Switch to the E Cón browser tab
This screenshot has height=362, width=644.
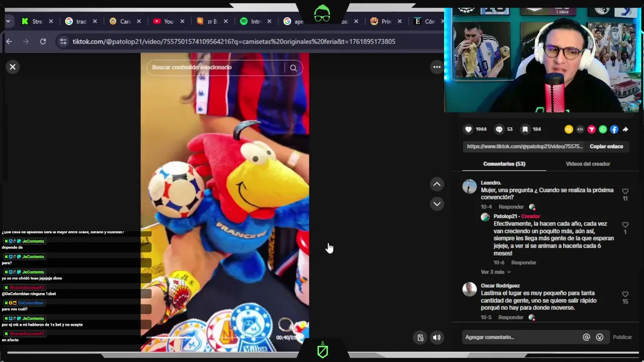425,22
